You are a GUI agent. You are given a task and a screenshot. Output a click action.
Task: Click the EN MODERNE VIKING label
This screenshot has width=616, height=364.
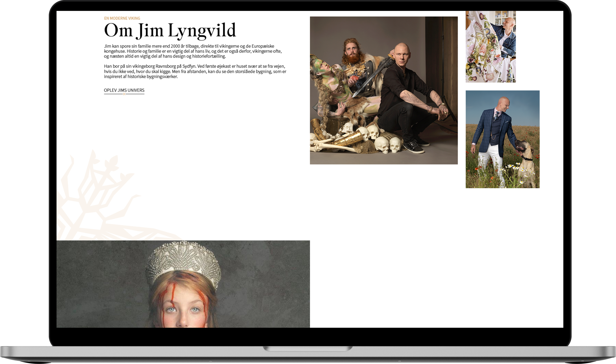(x=122, y=18)
